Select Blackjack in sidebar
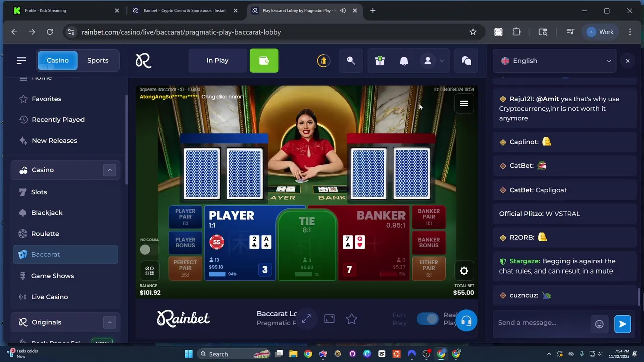 point(47,213)
